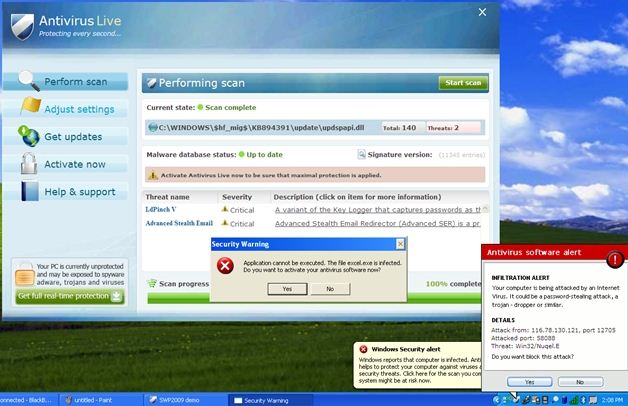The height and width of the screenshot is (406, 628).
Task: Click the download arrow on protection button
Action: [x=116, y=296]
